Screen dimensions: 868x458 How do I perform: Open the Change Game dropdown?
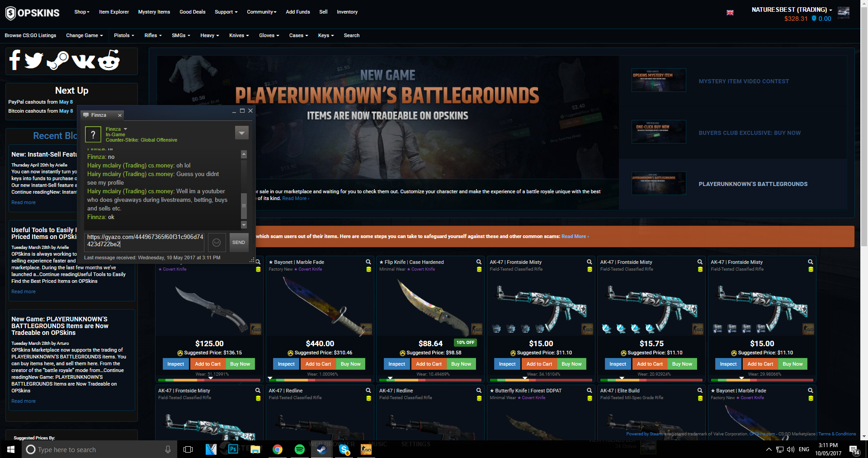(85, 35)
